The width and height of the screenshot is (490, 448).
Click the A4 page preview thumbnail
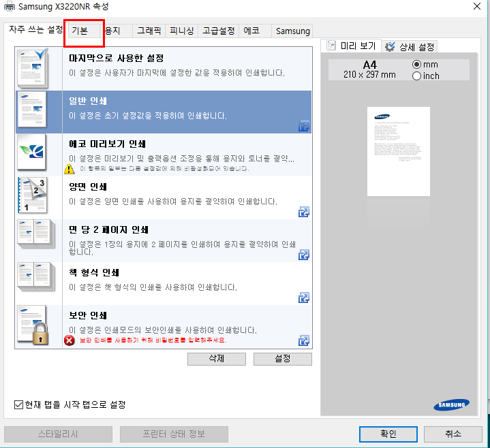[x=399, y=151]
